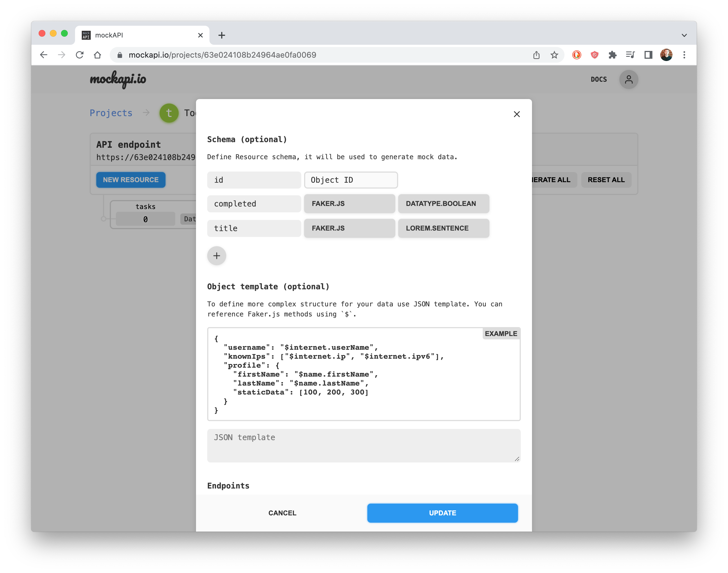View site info via the lock icon

click(x=120, y=55)
